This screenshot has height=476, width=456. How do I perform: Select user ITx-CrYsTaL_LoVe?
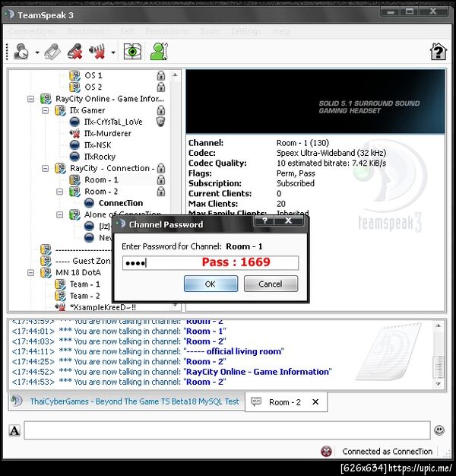click(x=113, y=122)
